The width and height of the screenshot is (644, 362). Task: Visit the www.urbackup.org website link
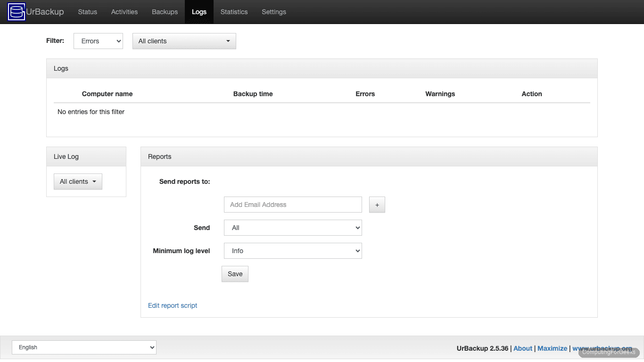(x=603, y=348)
